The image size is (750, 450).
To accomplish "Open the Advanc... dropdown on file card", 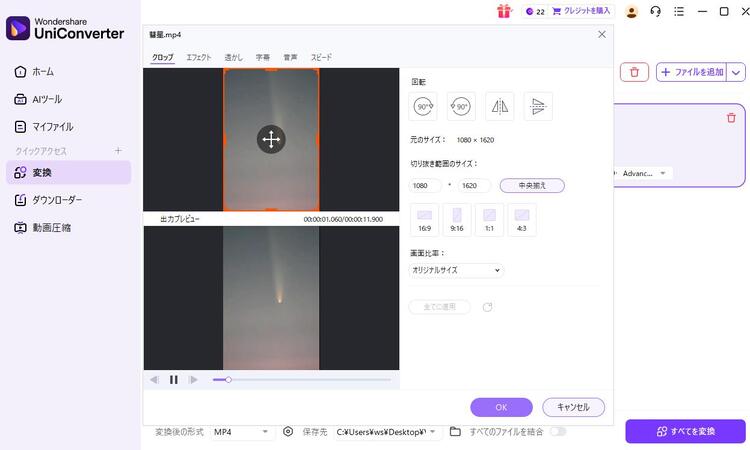I will (x=643, y=173).
